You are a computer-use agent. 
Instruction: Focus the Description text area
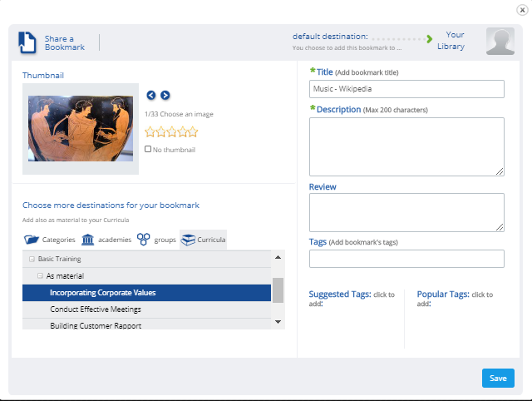(x=406, y=146)
